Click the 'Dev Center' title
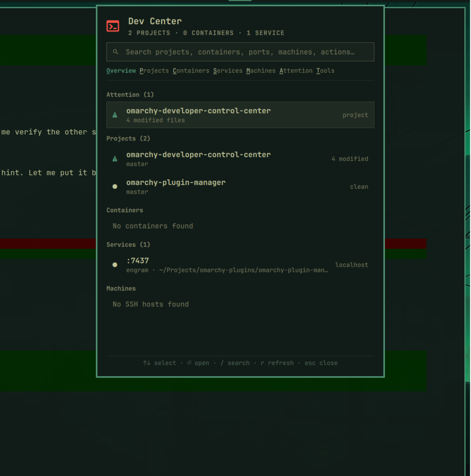 tap(155, 21)
